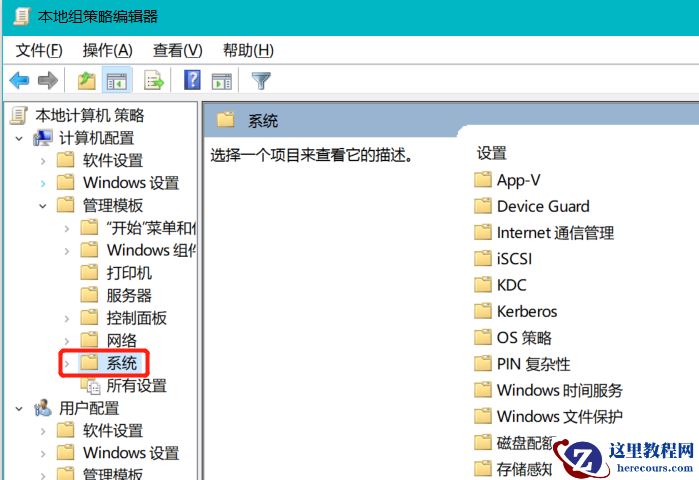Collapse 管理模板 under 计算机配置
Image resolution: width=699 pixels, height=480 pixels.
tap(43, 206)
